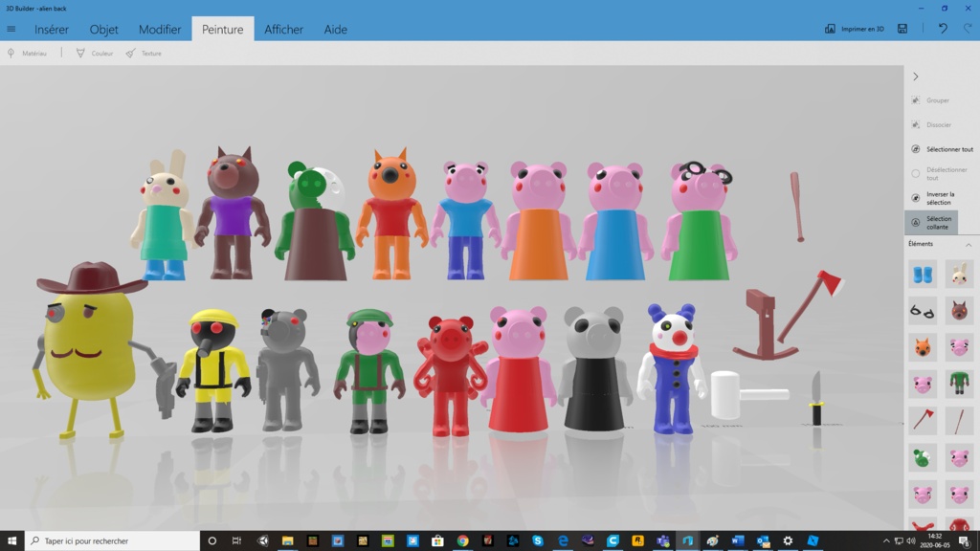This screenshot has width=980, height=551.
Task: Click the taskbar search box
Action: (113, 540)
